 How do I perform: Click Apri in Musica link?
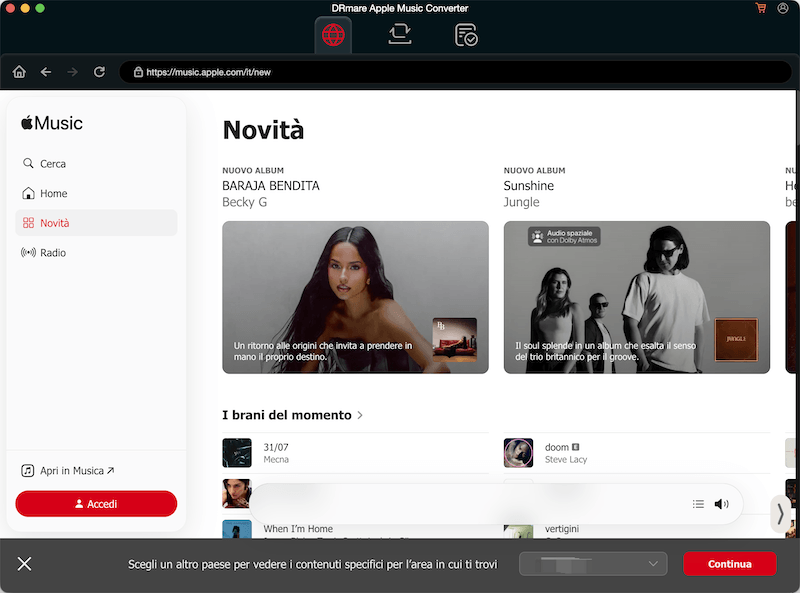pos(67,471)
